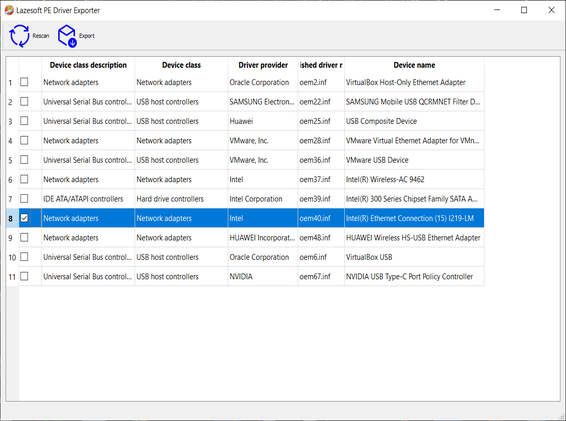The image size is (566, 421).
Task: Click 'NVIDIA USB Type-C Port Policy Controller' cell
Action: [x=414, y=277]
